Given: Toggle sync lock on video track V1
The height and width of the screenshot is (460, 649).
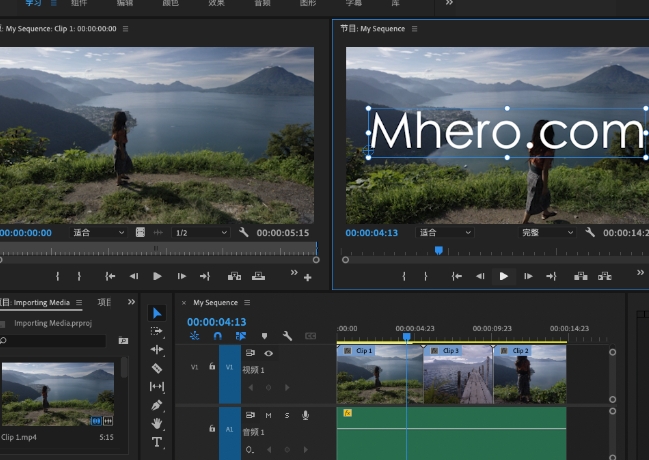Looking at the screenshot, I should (250, 353).
